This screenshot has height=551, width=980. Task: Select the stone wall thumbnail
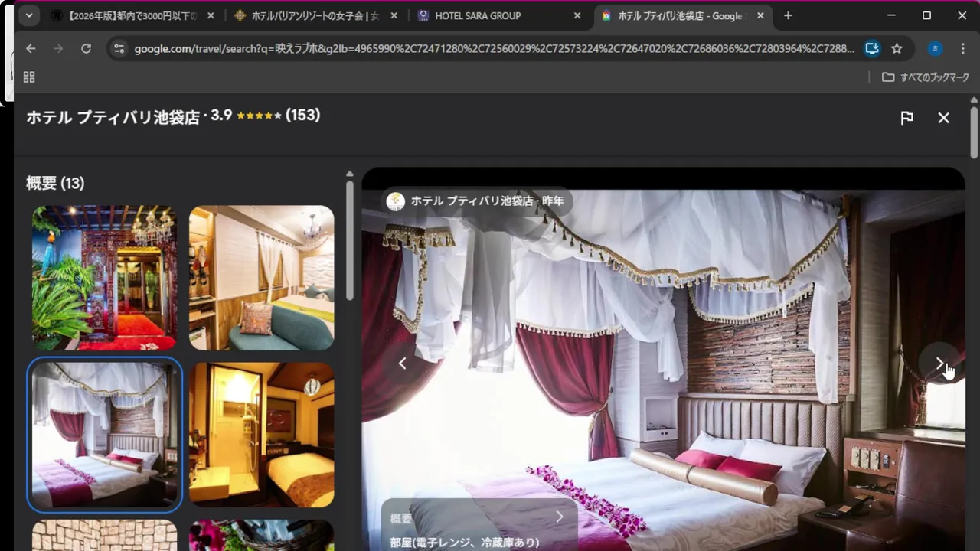coord(104,535)
